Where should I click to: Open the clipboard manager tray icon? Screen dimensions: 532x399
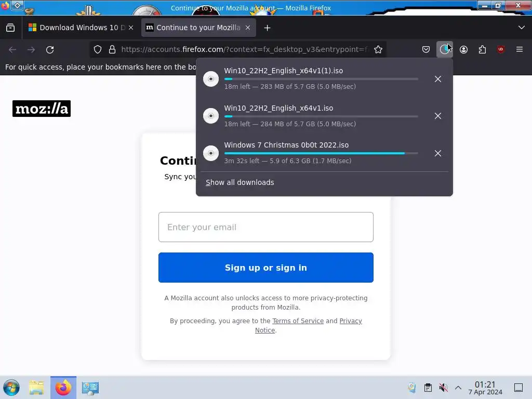point(428,388)
